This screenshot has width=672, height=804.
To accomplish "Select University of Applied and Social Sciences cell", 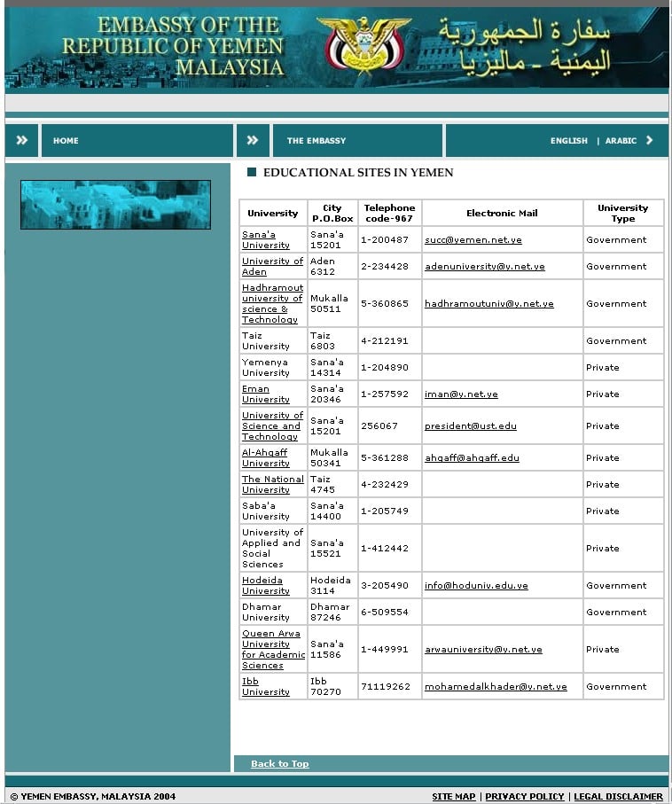I will (273, 548).
